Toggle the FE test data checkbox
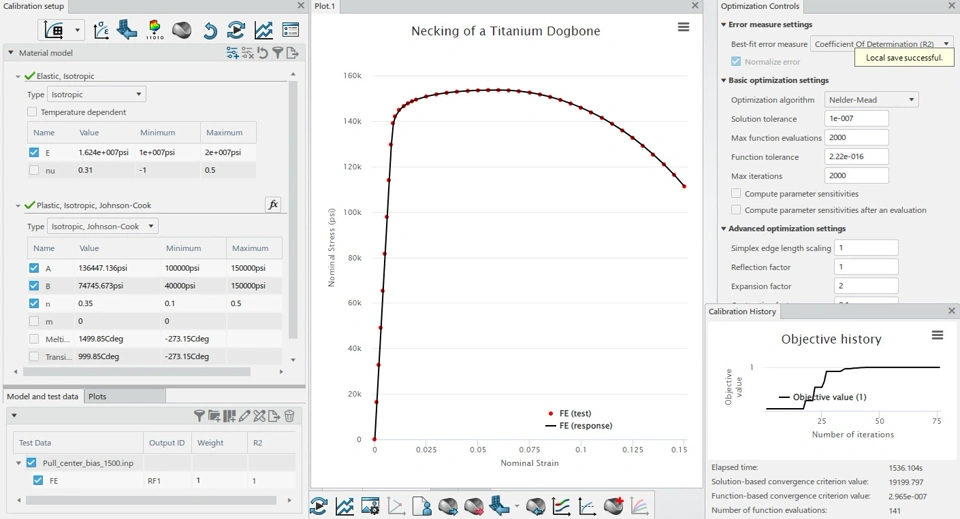Viewport: 960px width, 519px height. (38, 480)
